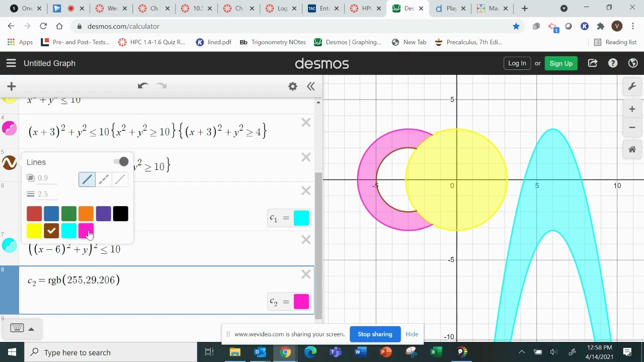644x362 pixels.
Task: Open the Trigonometry NOtes bookmark
Action: [273, 42]
